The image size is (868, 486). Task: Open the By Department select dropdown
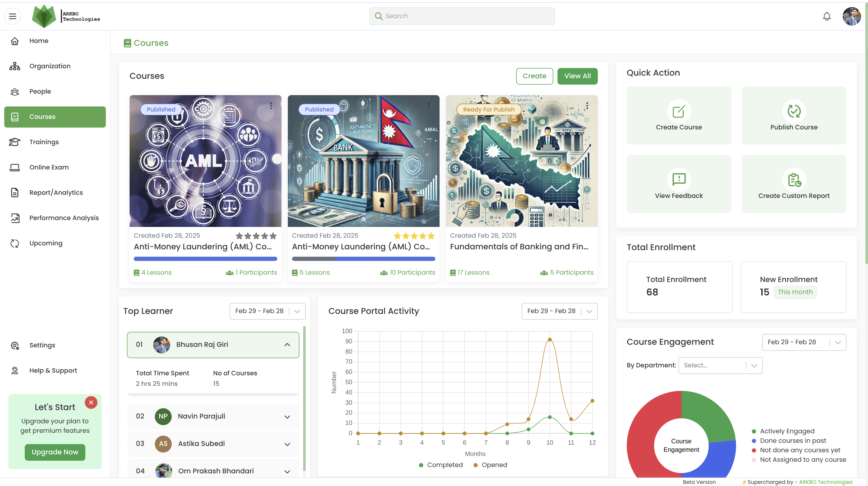pos(720,365)
